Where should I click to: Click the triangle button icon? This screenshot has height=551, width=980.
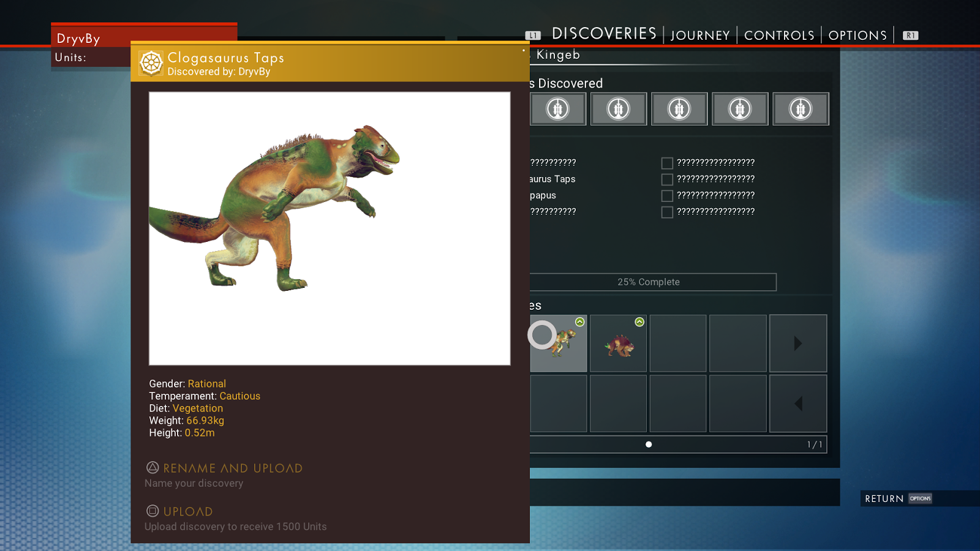153,468
